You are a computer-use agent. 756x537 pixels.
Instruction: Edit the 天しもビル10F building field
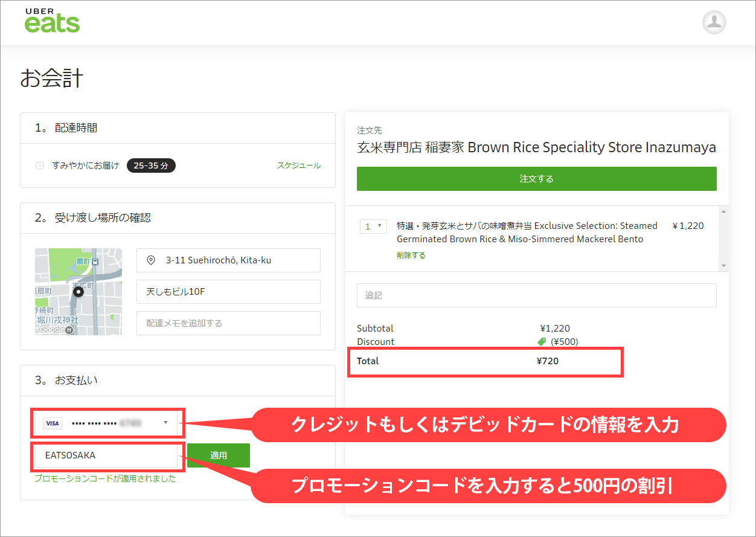tap(228, 292)
